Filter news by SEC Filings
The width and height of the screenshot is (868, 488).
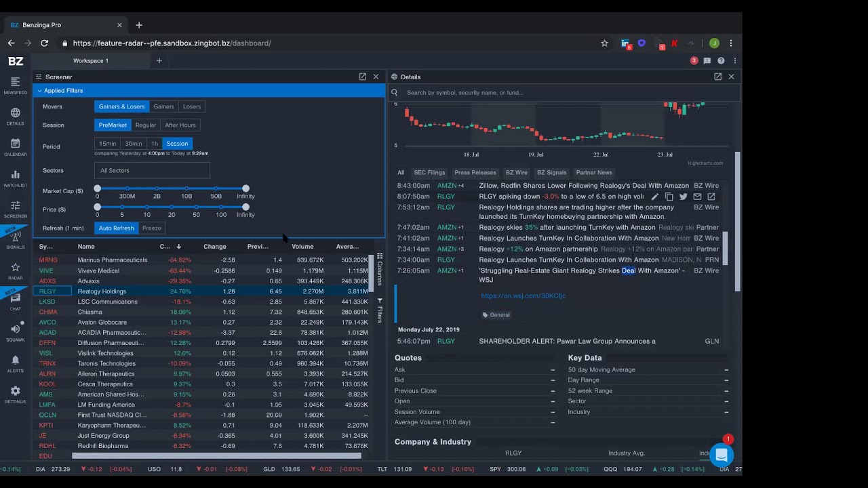click(429, 173)
